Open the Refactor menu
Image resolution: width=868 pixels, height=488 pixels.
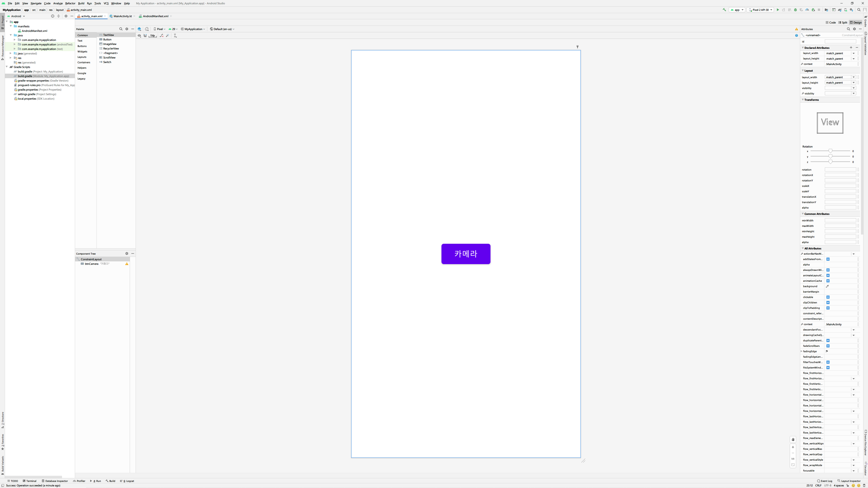(70, 3)
